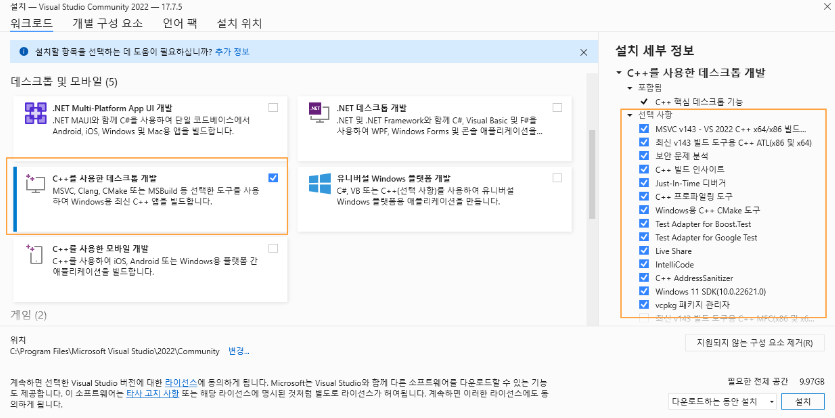Viewport: 835px width, 418px height.
Task: Uncheck the vcpkg 패키지 관리자 option
Action: point(644,305)
